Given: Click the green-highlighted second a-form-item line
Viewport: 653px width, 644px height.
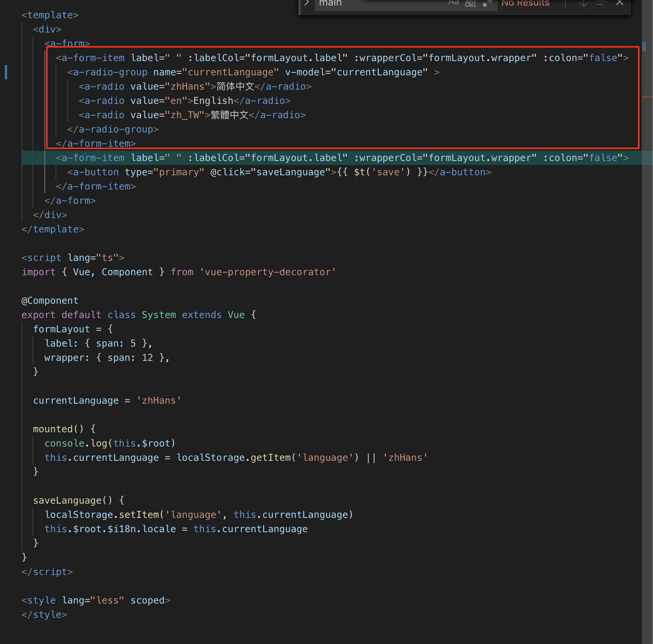Looking at the screenshot, I should coord(332,158).
